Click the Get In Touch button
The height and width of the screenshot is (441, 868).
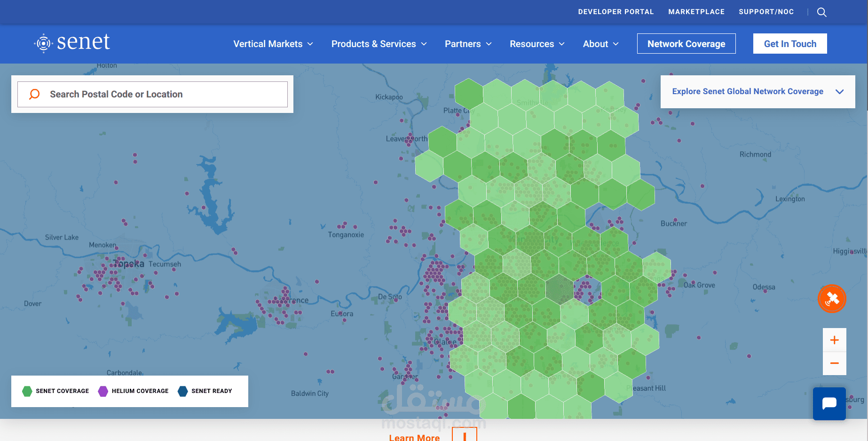(790, 44)
